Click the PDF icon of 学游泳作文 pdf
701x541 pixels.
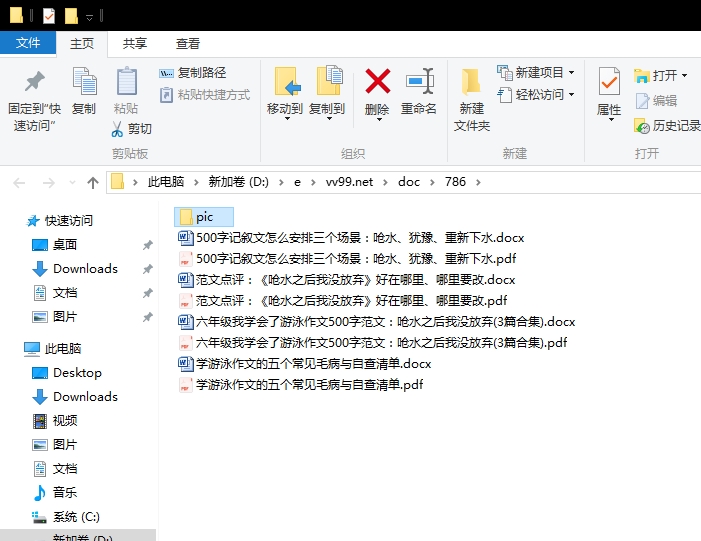[x=185, y=385]
